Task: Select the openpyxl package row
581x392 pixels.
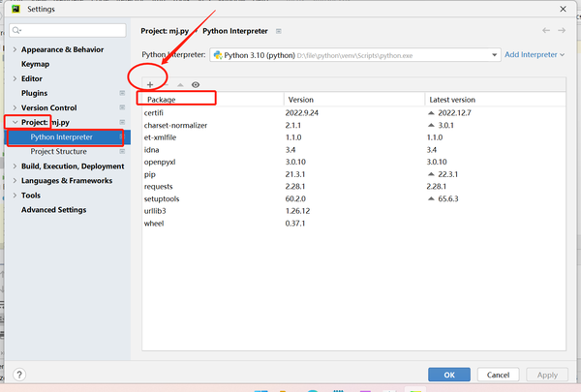Action: (353, 162)
